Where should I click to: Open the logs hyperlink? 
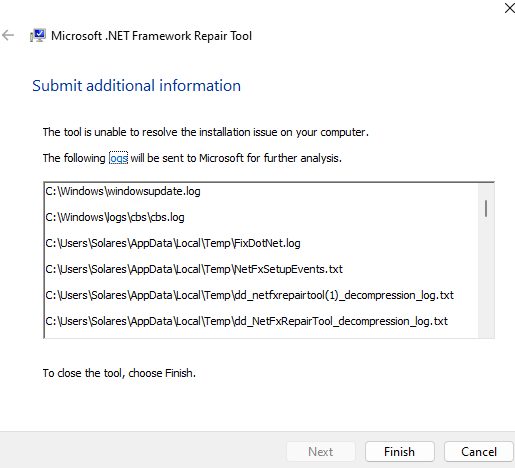[118, 158]
